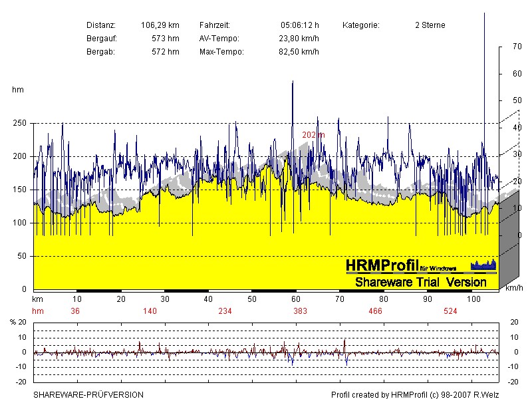Select the 202 m peak elevation label
The height and width of the screenshot is (399, 532).
coord(313,135)
